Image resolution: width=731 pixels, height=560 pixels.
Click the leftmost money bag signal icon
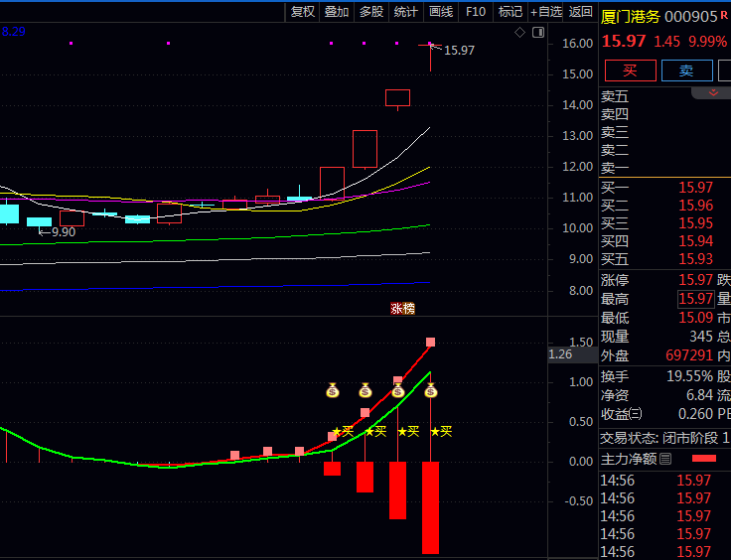point(333,390)
